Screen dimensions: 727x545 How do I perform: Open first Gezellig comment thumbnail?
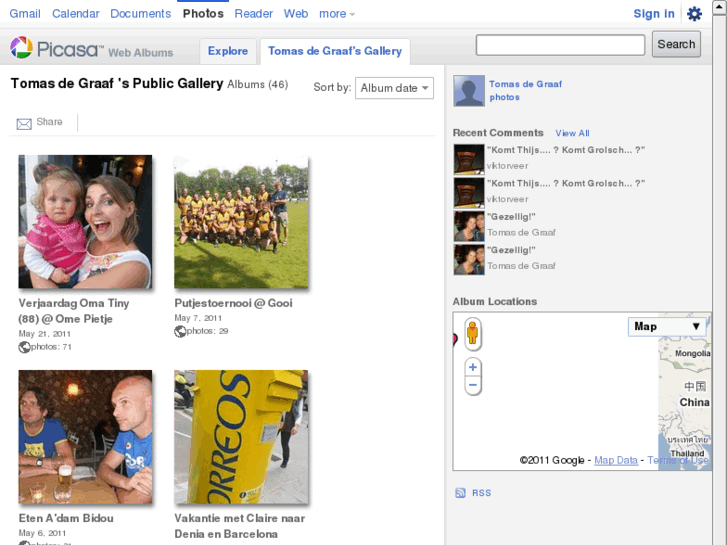pos(469,226)
